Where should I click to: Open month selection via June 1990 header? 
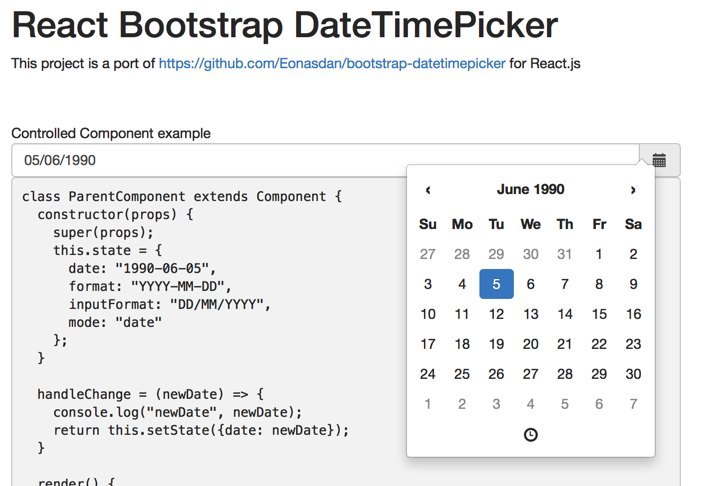coord(530,189)
